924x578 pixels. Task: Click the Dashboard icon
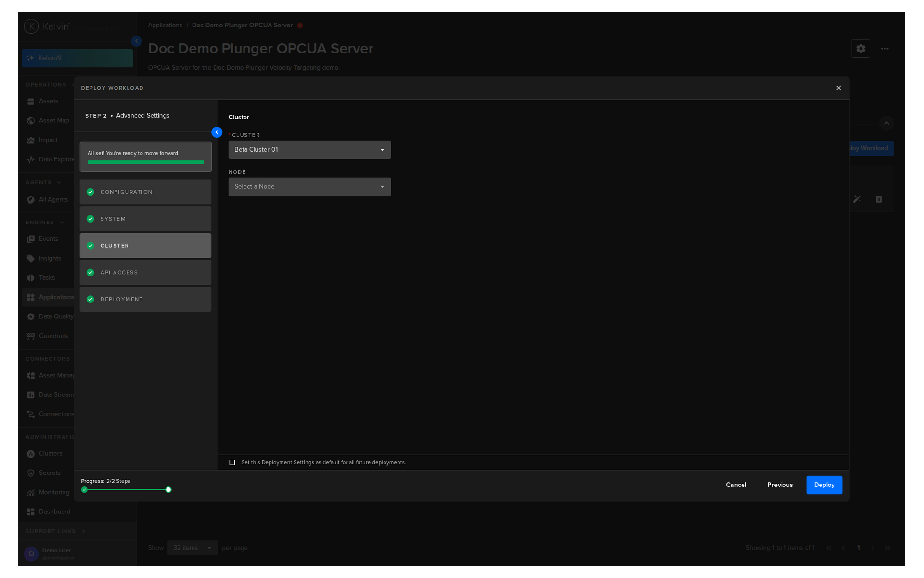click(31, 512)
